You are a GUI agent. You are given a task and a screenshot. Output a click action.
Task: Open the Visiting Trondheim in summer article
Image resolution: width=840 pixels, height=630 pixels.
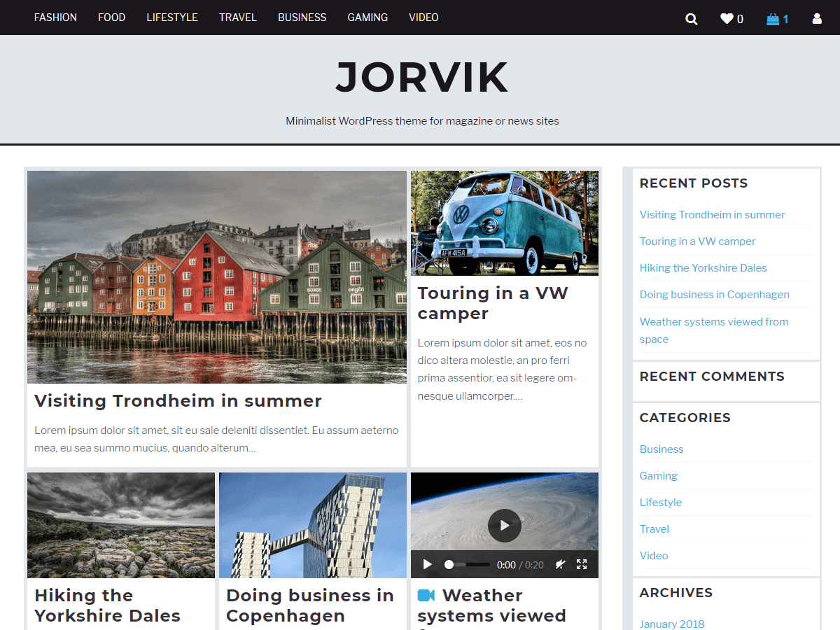[178, 400]
